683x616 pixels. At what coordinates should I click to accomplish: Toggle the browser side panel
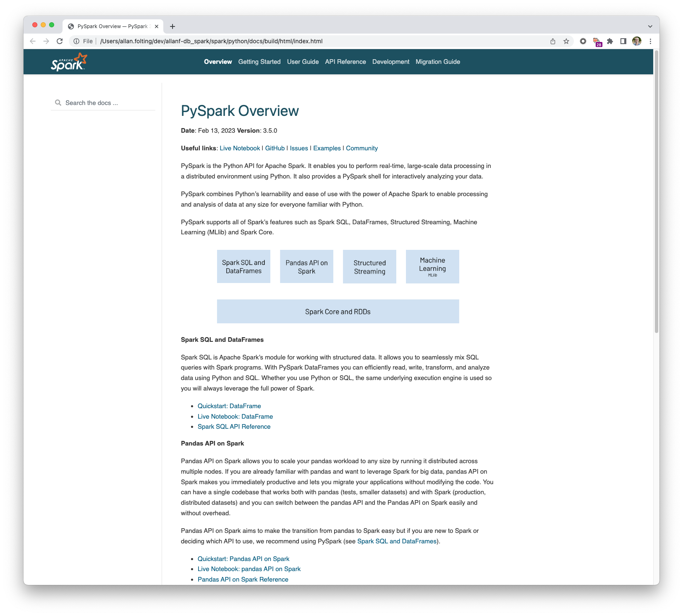tap(623, 41)
